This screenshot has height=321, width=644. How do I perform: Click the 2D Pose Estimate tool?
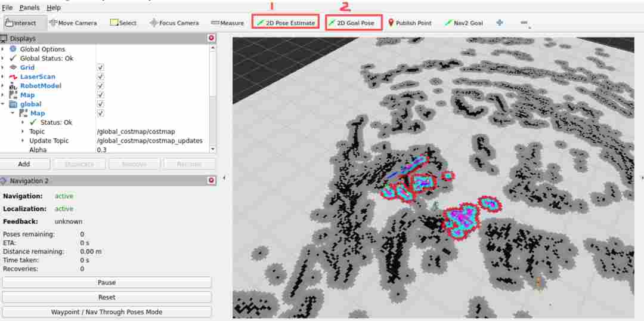coord(286,23)
